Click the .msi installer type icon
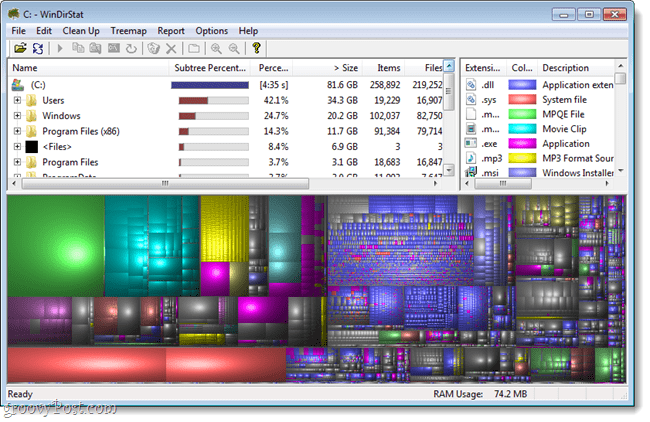Image resolution: width=650 pixels, height=422 pixels. click(471, 172)
